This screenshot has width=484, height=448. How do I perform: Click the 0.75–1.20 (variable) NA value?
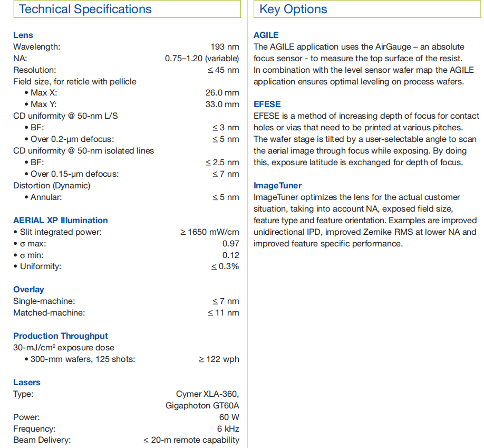pyautogui.click(x=202, y=58)
